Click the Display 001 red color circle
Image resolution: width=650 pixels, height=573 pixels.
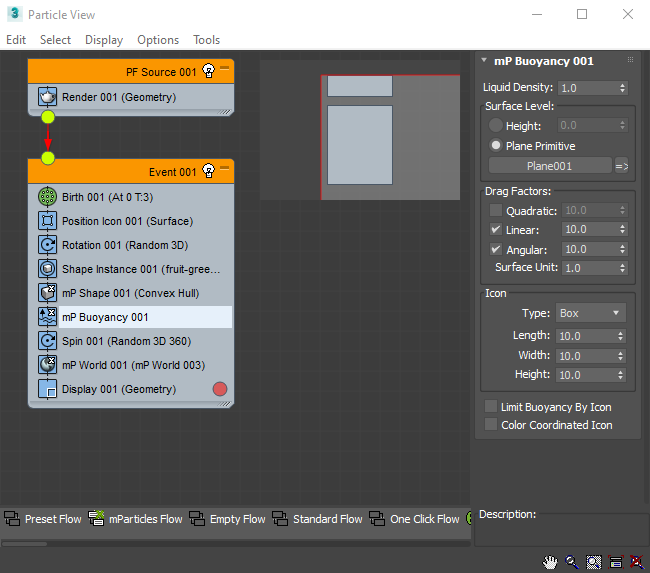click(x=220, y=389)
